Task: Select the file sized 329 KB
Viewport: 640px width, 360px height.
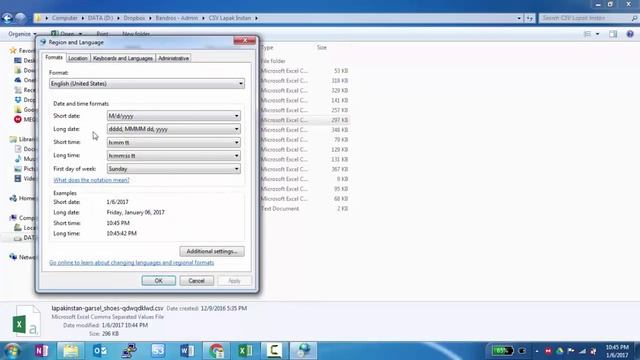Action: click(304, 91)
